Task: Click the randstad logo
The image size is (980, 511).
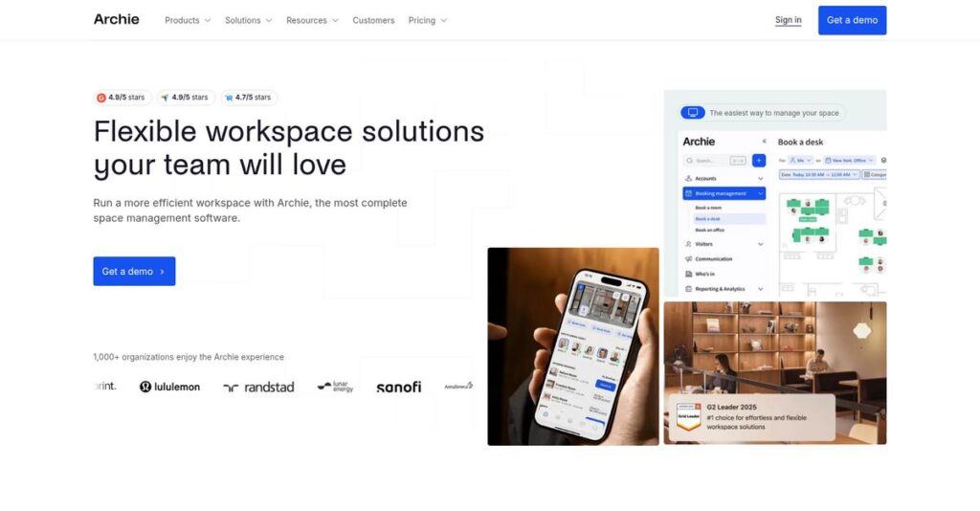Action: pos(258,387)
